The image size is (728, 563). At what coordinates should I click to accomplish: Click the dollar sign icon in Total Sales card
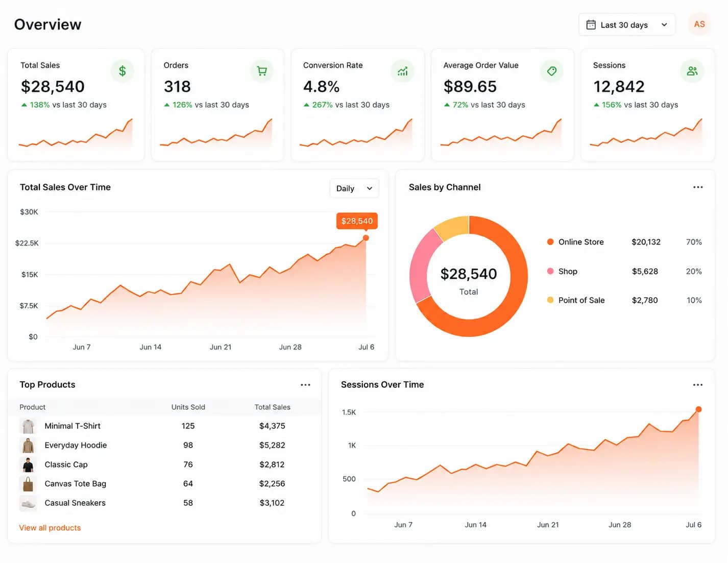tap(123, 71)
